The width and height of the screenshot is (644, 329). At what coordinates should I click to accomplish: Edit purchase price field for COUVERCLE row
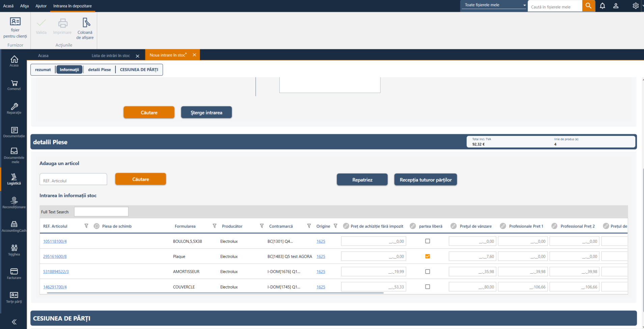373,287
